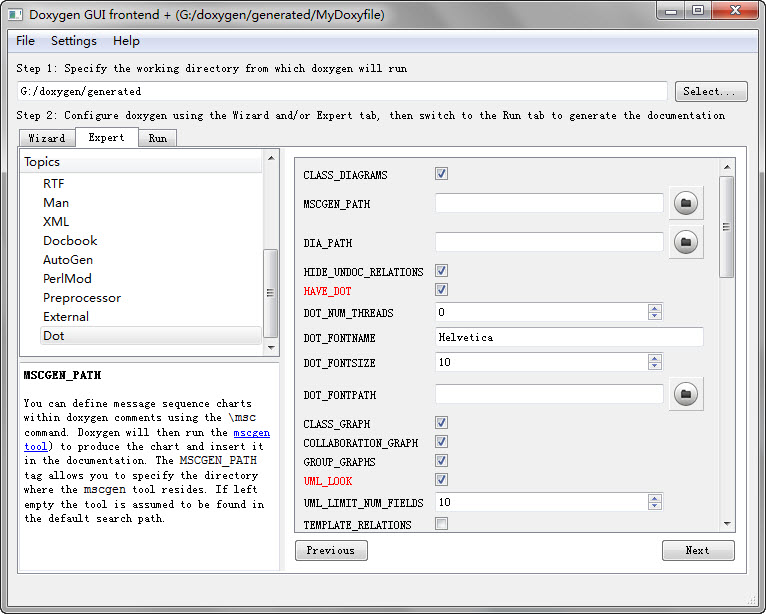
Task: Decrease DOT_NUM_THREADS with down arrow
Action: 655,316
